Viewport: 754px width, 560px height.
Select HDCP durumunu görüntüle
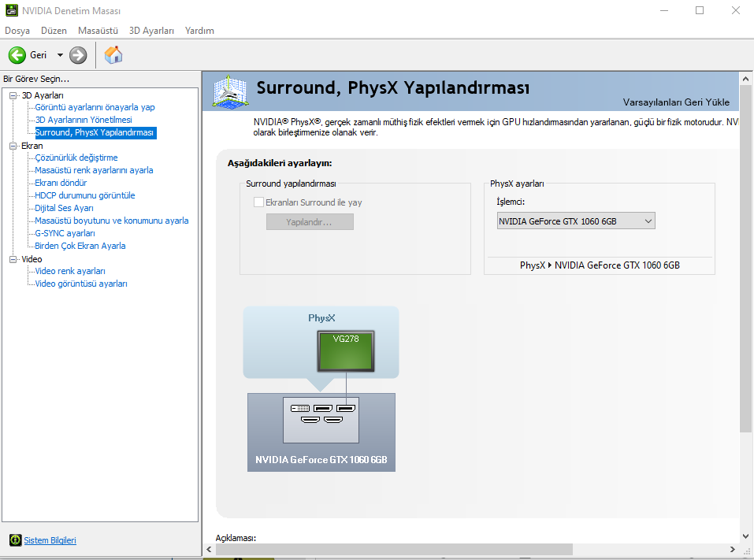point(85,195)
